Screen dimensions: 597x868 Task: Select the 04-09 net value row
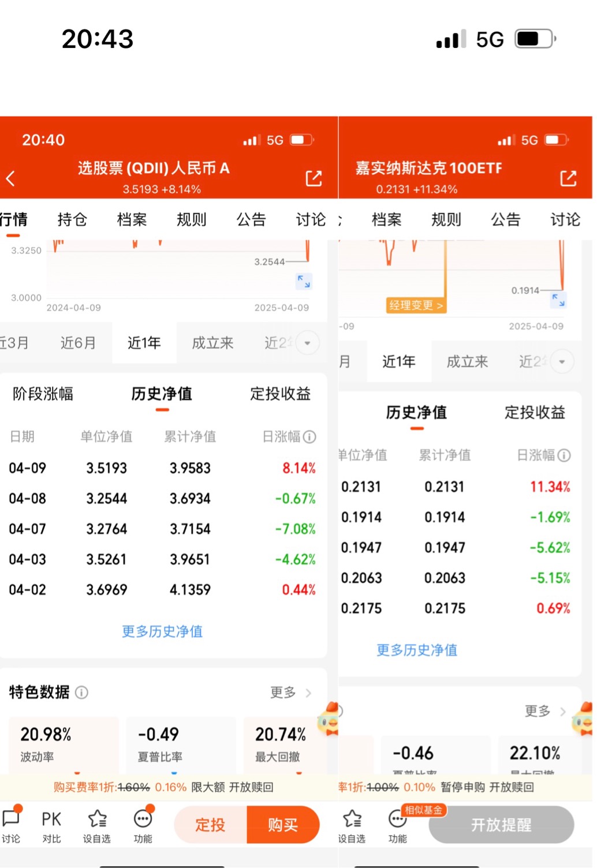pyautogui.click(x=162, y=468)
